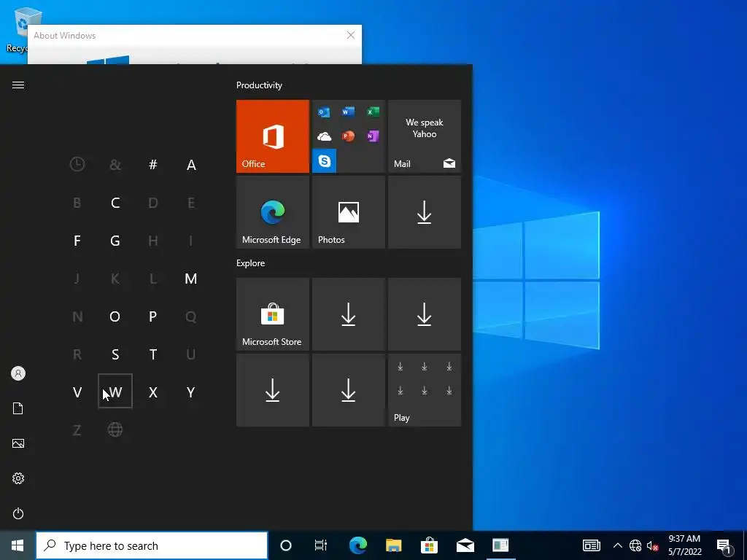Jump to letter O in app list
747x560 pixels.
tap(115, 316)
